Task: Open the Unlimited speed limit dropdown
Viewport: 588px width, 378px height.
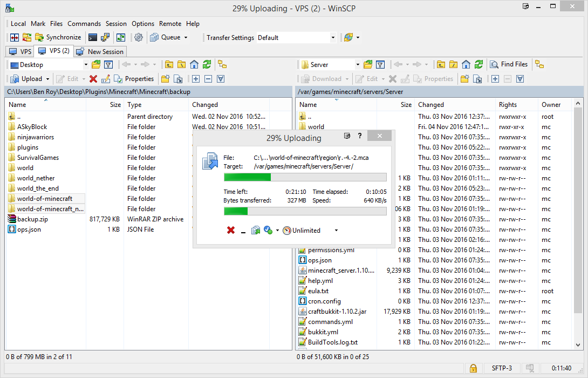Action: pyautogui.click(x=336, y=231)
